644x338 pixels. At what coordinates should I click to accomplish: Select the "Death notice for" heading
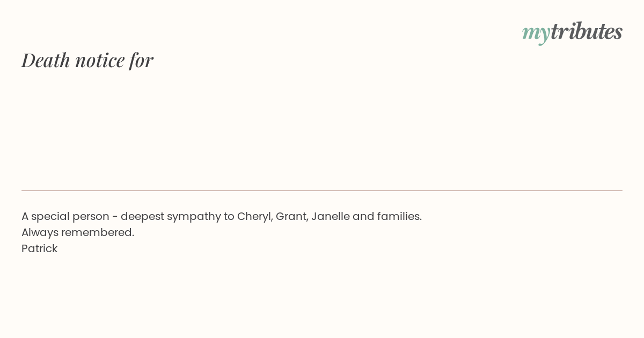pos(87,60)
